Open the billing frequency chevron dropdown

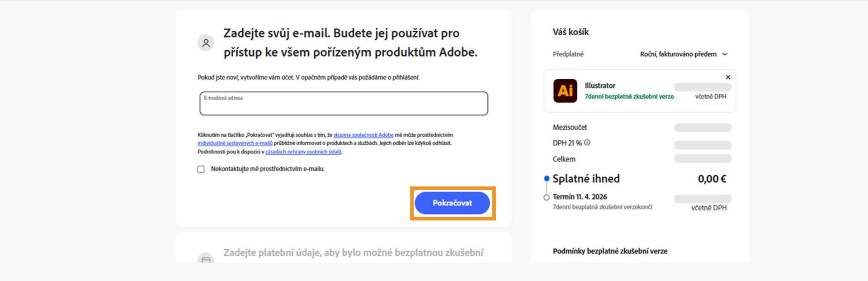coord(726,54)
